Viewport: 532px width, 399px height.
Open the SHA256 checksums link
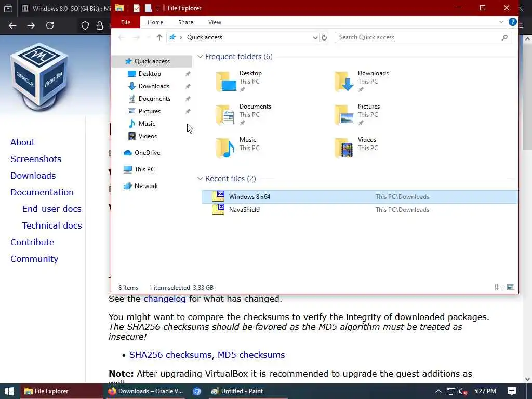[x=170, y=355]
